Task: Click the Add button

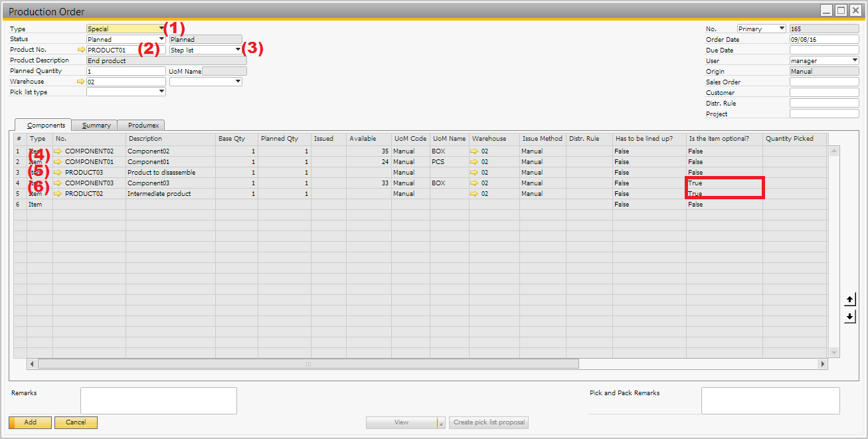Action: pos(30,422)
